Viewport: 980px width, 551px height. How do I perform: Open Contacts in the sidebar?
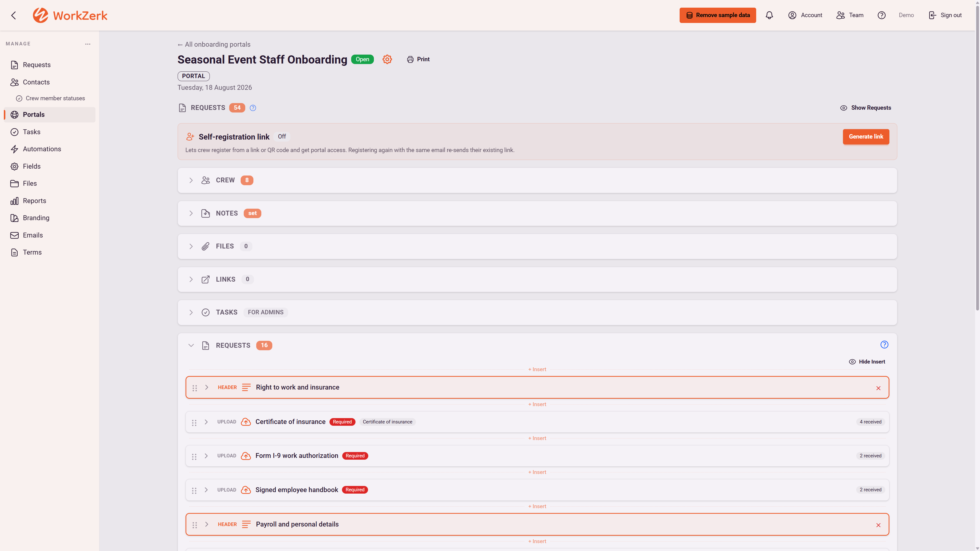[x=50, y=82]
